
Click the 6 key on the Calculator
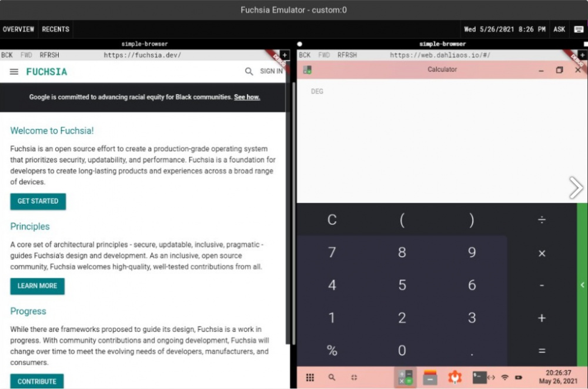[472, 285]
